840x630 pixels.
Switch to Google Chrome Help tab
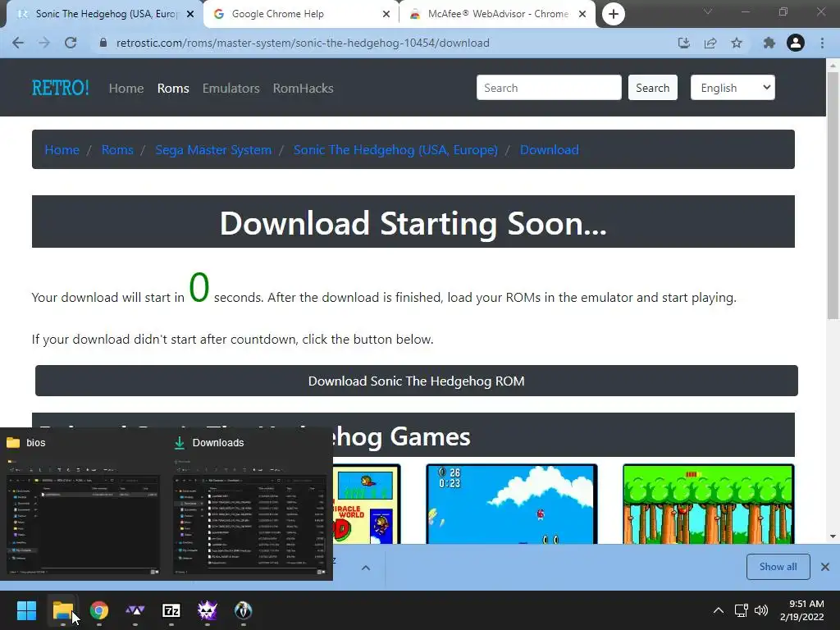point(300,14)
